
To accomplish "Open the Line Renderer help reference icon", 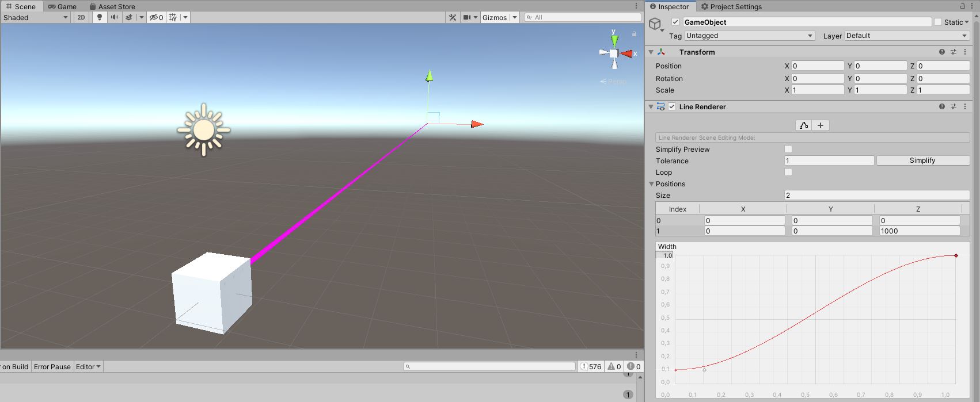I will [x=942, y=106].
